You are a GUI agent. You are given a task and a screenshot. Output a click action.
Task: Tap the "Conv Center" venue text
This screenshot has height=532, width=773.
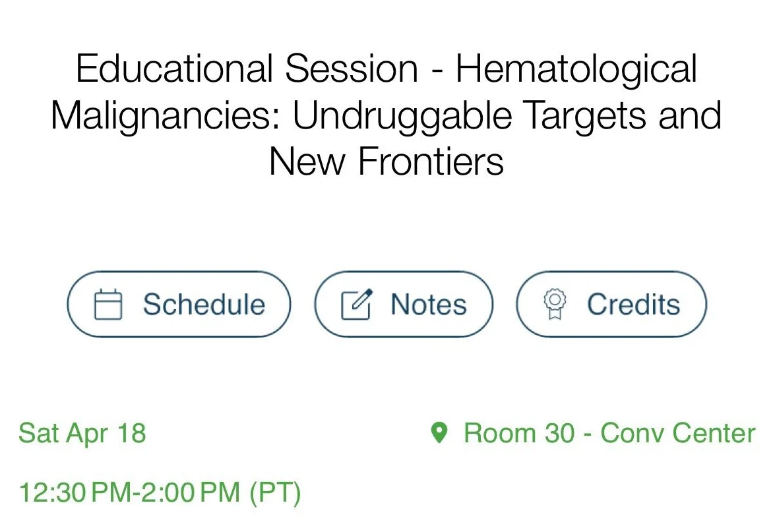click(678, 433)
